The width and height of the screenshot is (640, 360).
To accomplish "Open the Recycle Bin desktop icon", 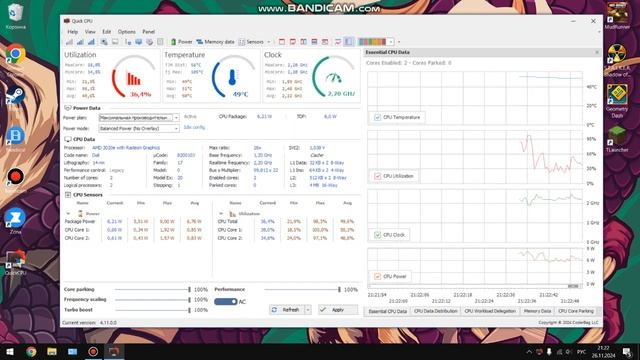I will 16,16.
